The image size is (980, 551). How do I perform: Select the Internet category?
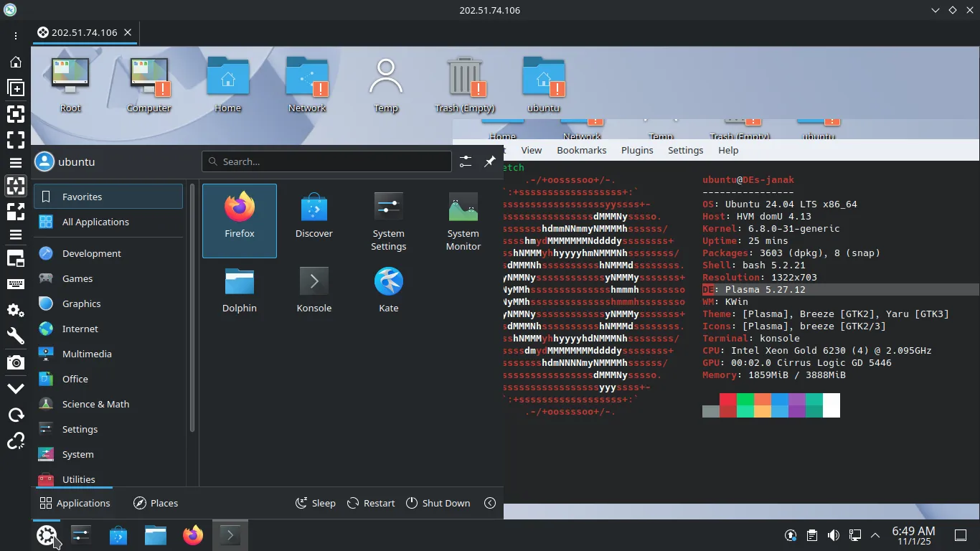(x=80, y=329)
